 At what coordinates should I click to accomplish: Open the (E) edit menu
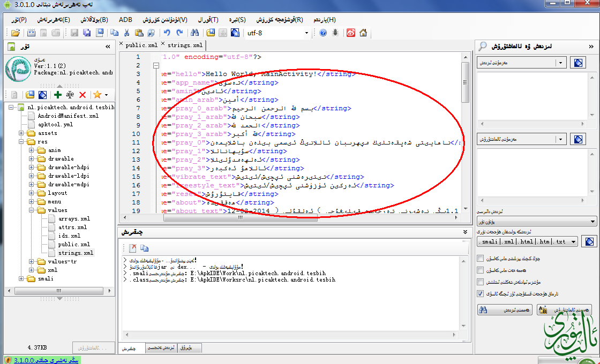tap(53, 19)
